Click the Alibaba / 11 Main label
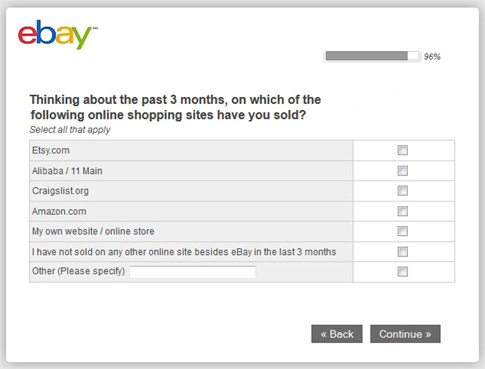Viewport: 485px width, 369px height. (67, 171)
